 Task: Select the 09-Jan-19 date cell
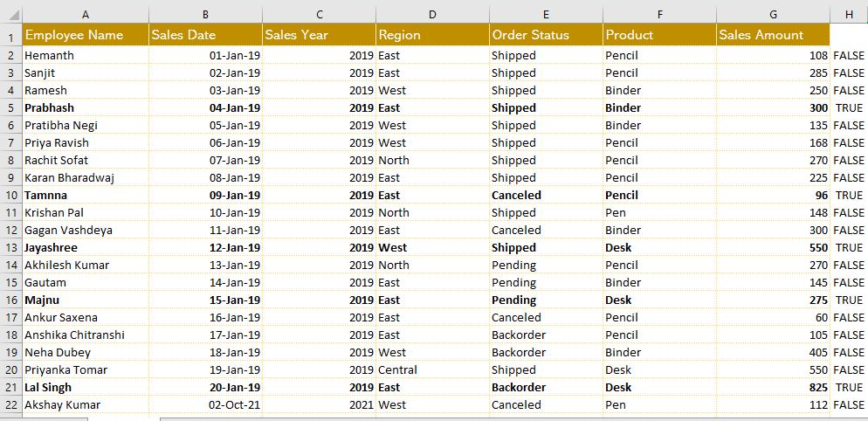click(x=206, y=195)
